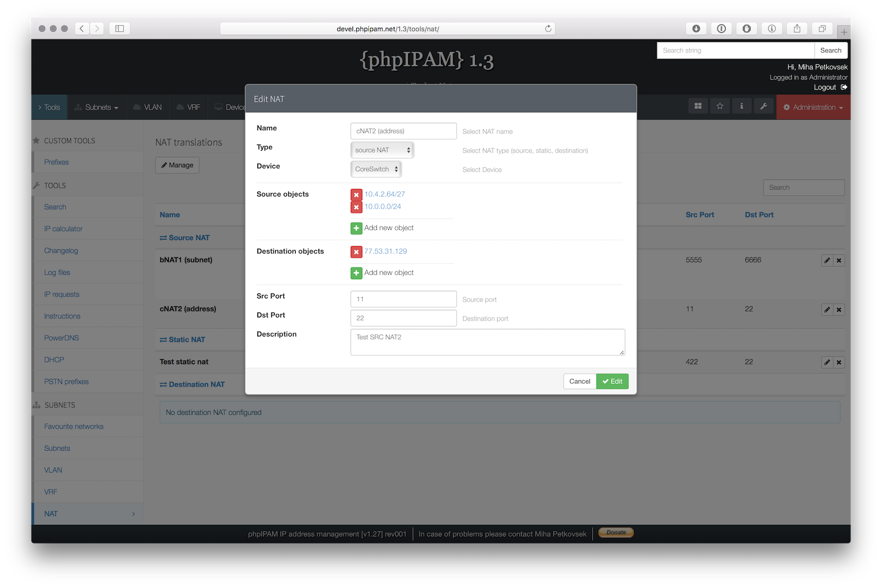Click the Logout icon
This screenshot has height=588, width=882.
click(x=844, y=87)
